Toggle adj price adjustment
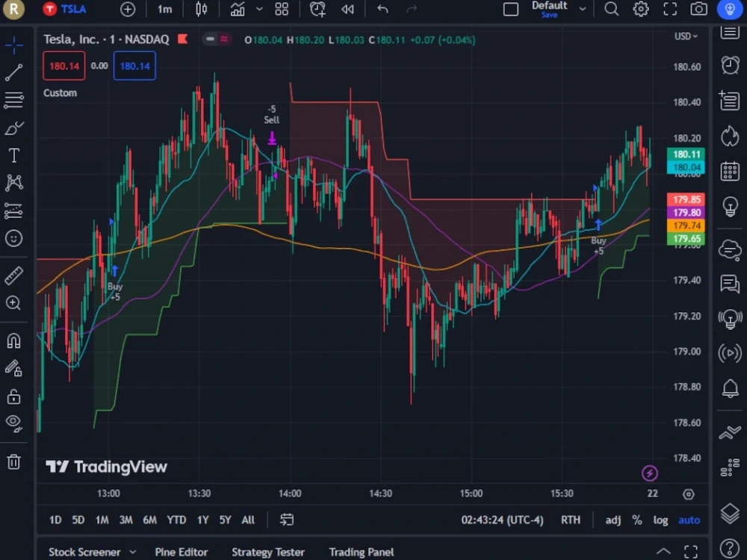 [613, 520]
